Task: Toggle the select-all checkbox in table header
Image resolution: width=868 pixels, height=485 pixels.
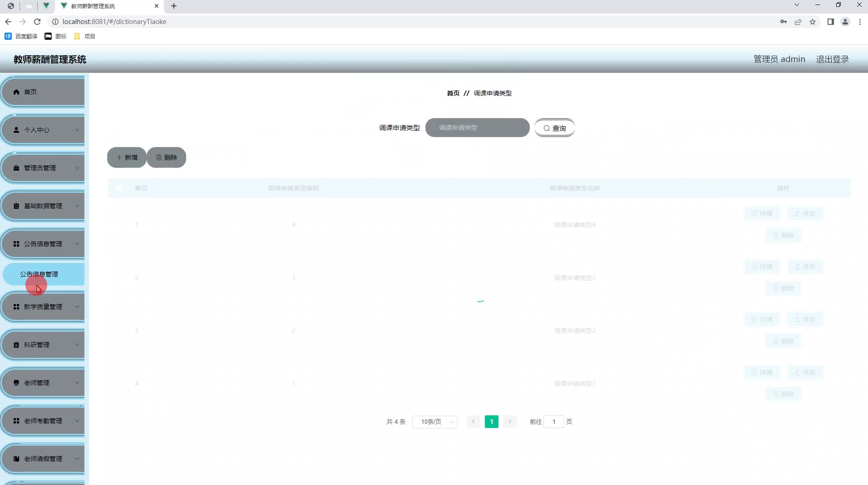Action: 119,188
